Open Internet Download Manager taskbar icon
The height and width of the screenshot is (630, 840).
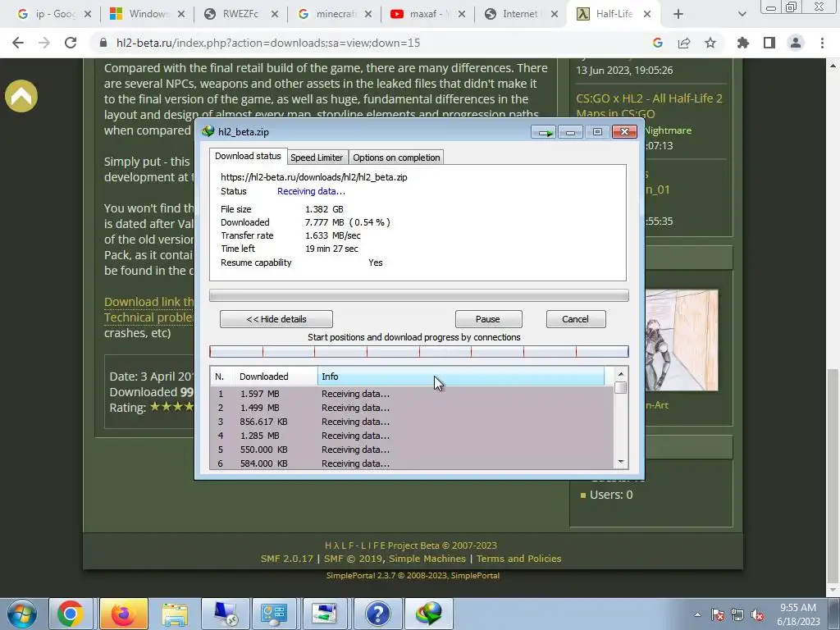tap(428, 614)
